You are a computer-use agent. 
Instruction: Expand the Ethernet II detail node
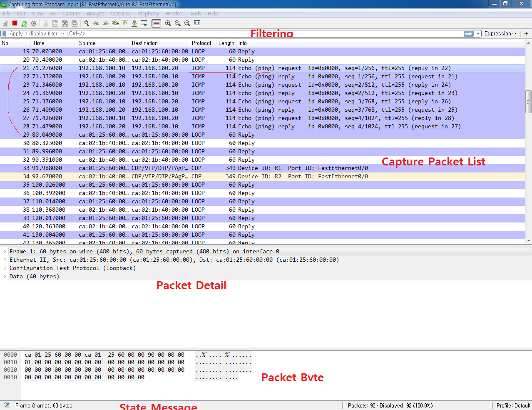pyautogui.click(x=5, y=260)
